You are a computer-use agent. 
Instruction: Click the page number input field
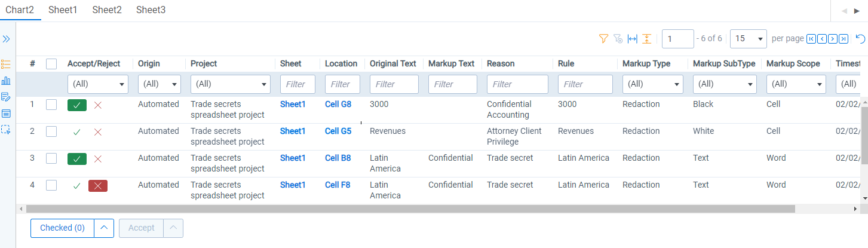point(677,38)
